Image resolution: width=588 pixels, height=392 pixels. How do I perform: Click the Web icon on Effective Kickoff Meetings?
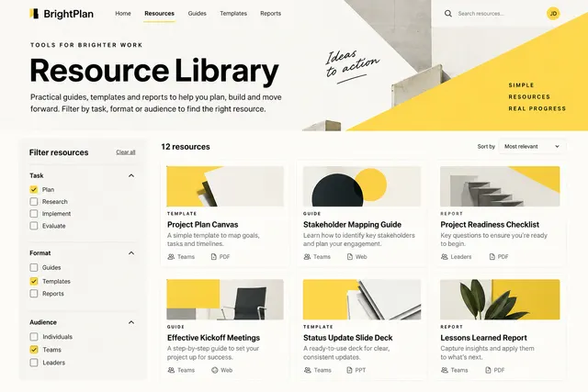coord(214,370)
